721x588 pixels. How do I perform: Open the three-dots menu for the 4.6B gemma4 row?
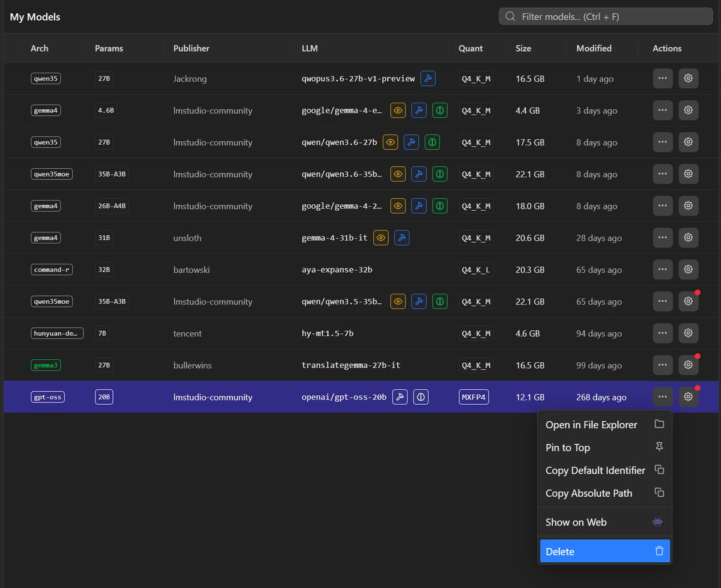click(x=663, y=111)
